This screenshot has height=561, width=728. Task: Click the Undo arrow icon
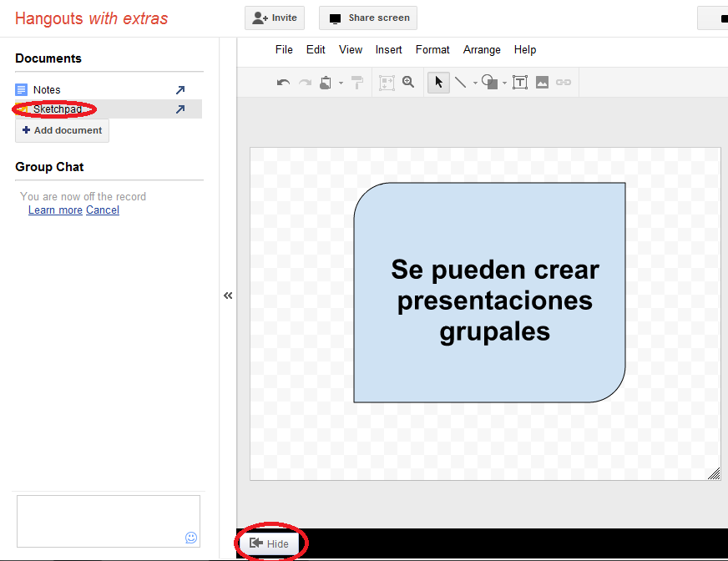(x=283, y=83)
